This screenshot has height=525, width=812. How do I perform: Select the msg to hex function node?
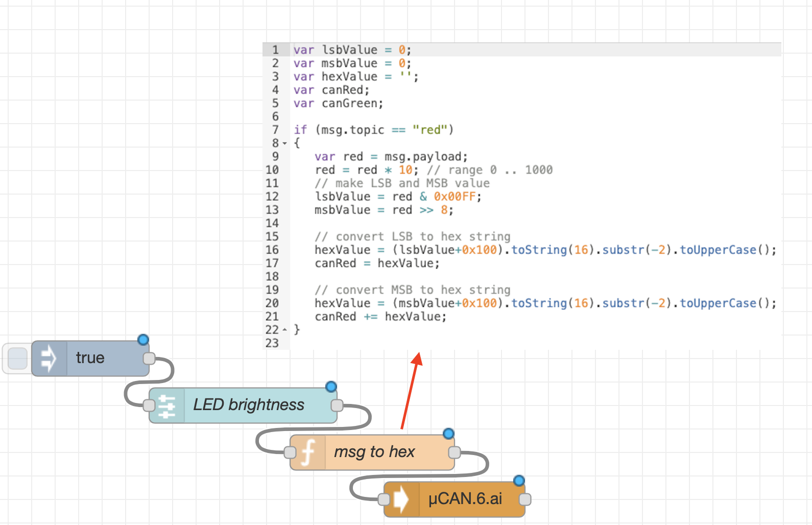372,452
